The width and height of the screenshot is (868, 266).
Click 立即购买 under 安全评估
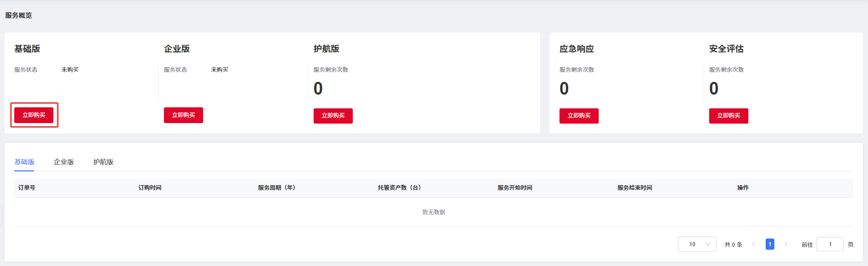[729, 116]
